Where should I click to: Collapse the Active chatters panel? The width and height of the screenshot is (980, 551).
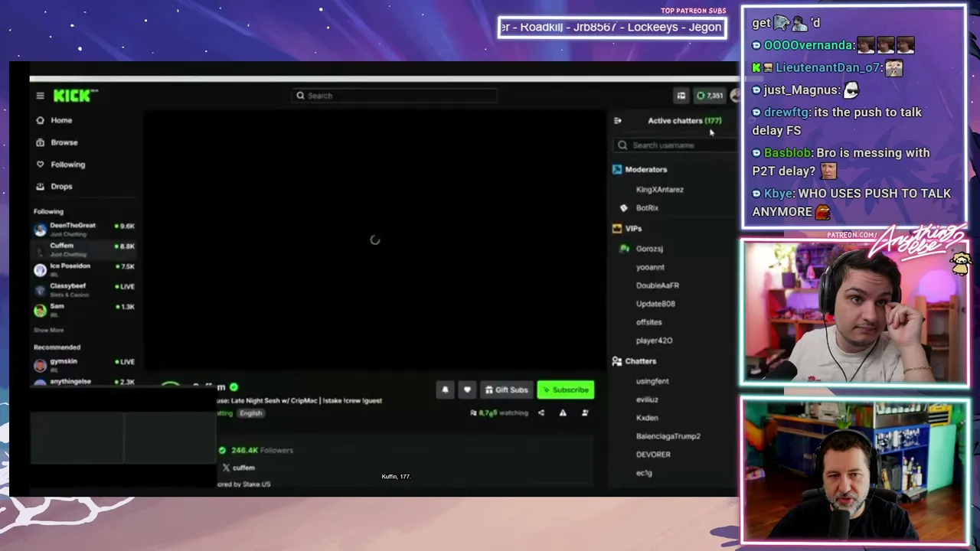pyautogui.click(x=618, y=121)
